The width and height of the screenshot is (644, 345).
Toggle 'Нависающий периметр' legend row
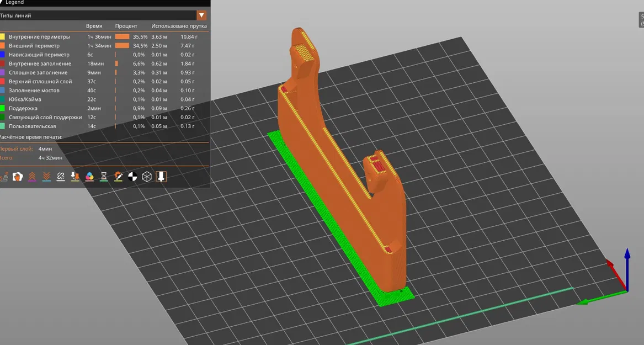104,55
